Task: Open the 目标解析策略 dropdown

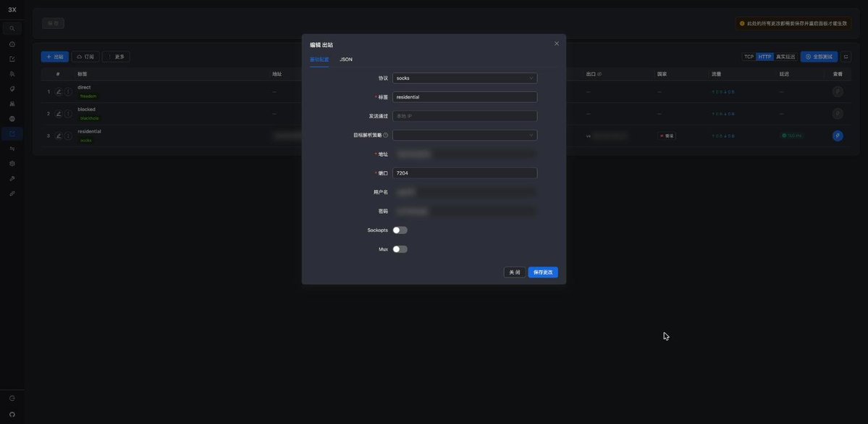Action: click(x=465, y=135)
